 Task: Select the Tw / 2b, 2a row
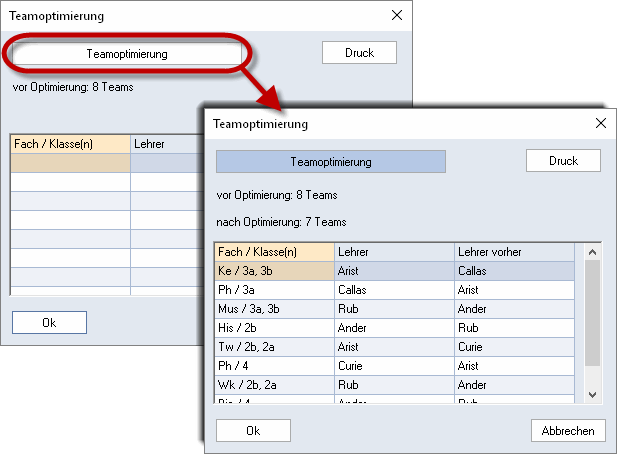pos(395,347)
